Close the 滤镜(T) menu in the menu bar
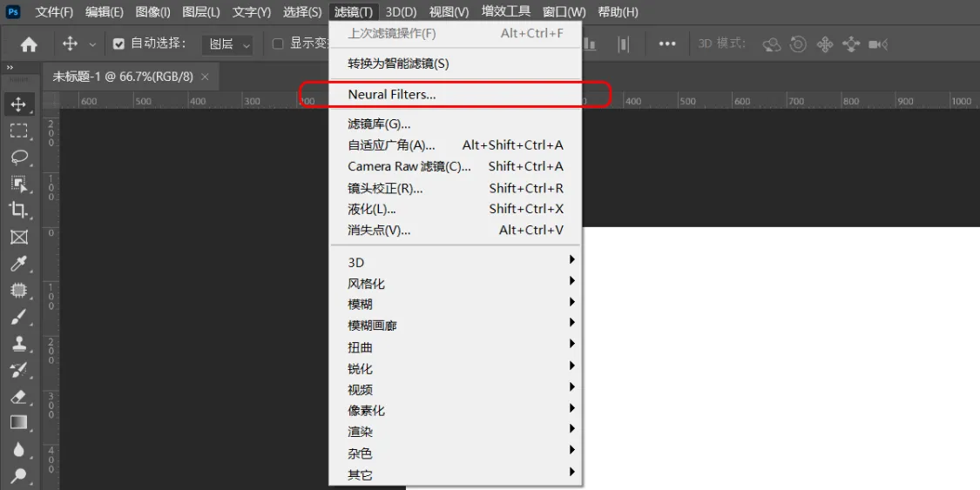The width and height of the screenshot is (980, 490). [354, 12]
